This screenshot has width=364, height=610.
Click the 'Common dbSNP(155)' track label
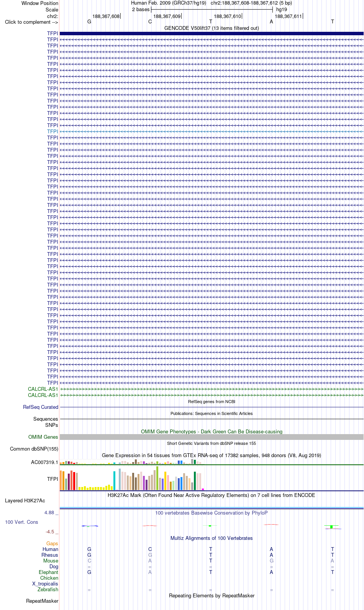[x=34, y=449]
